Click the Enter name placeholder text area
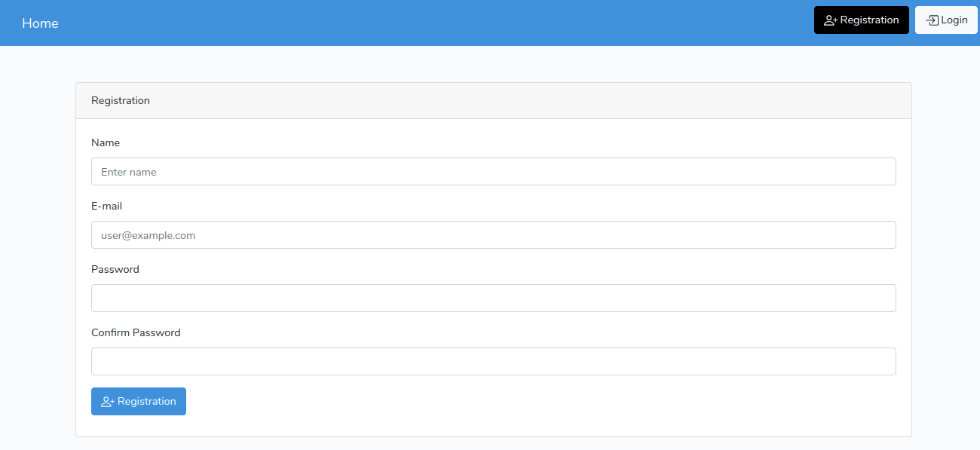 pyautogui.click(x=128, y=171)
